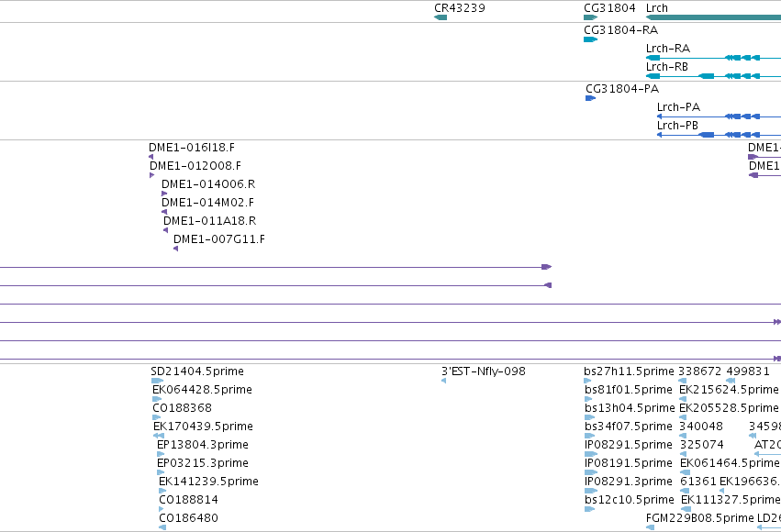Click the CG31804-RA cyan transcript glyph
Screen dimensions: 781x532
[590, 39]
